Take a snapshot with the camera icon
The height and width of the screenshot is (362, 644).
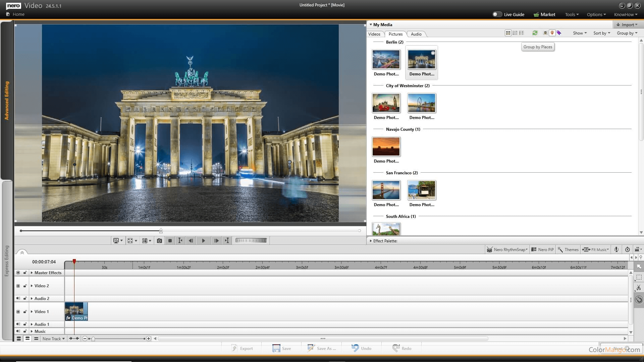tap(159, 241)
